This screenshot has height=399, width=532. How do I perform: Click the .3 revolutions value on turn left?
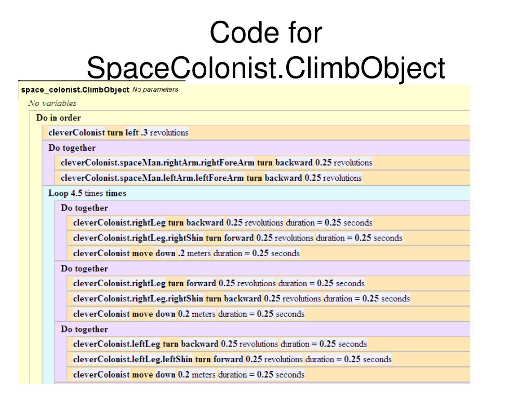[x=165, y=132]
